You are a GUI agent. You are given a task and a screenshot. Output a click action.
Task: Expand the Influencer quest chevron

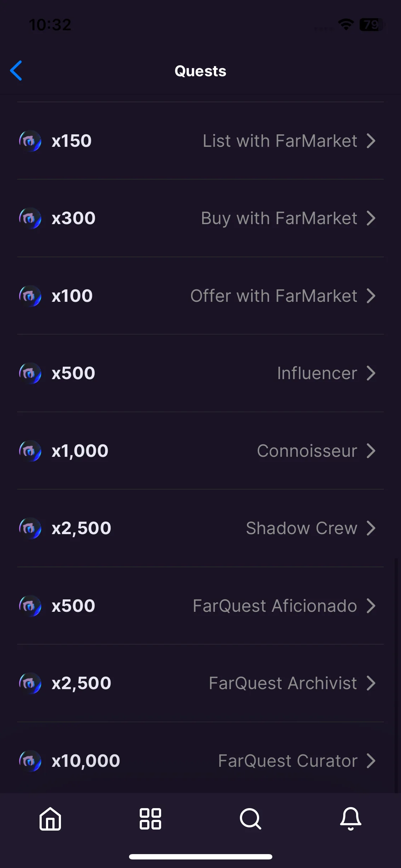coord(371,373)
